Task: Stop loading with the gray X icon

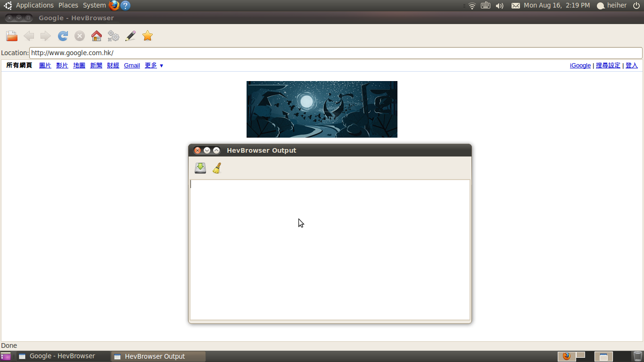Action: point(80,36)
